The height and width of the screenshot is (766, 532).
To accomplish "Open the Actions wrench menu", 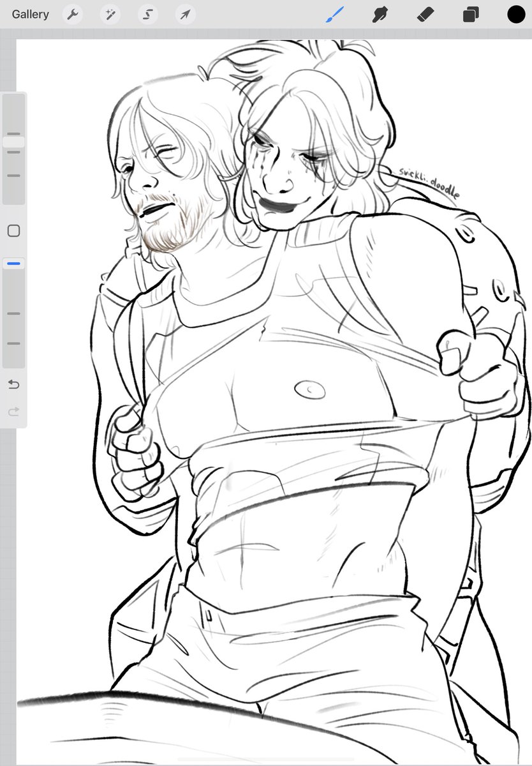I will 73,15.
